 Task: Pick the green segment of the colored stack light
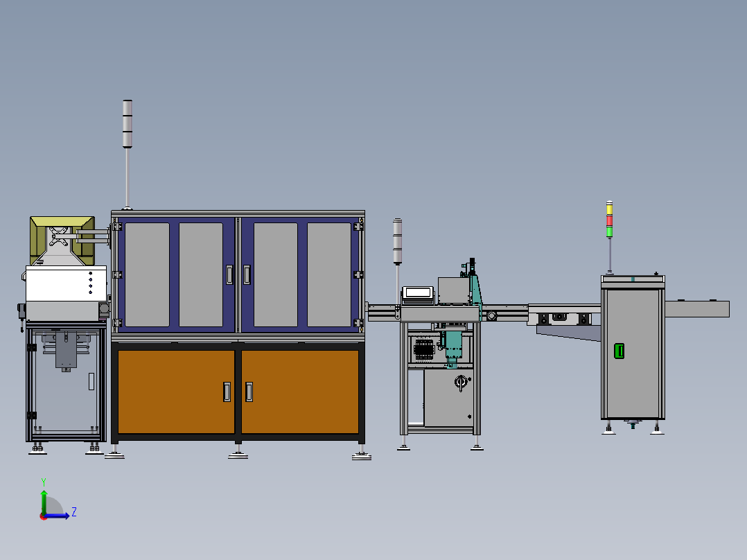[609, 231]
